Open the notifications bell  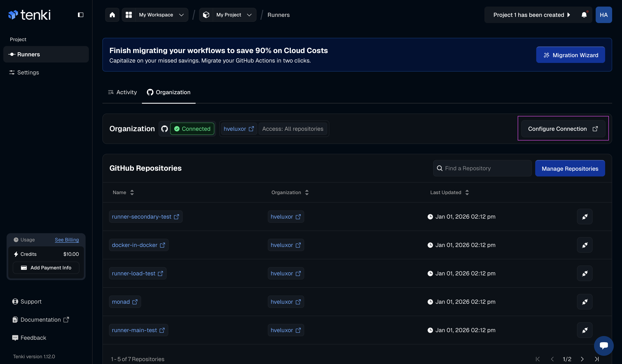point(584,15)
